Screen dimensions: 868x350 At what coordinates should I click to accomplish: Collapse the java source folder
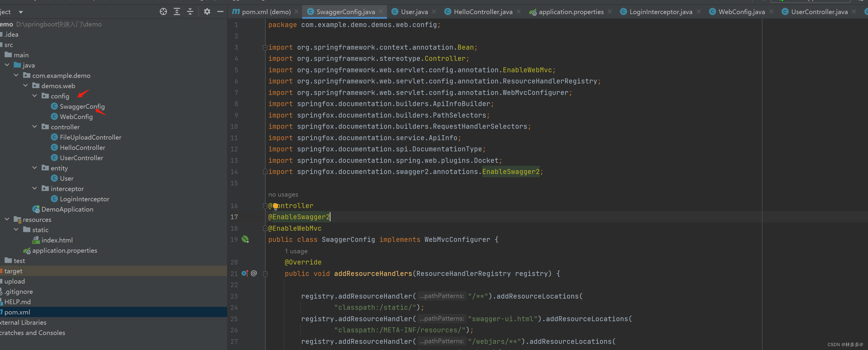[x=7, y=65]
